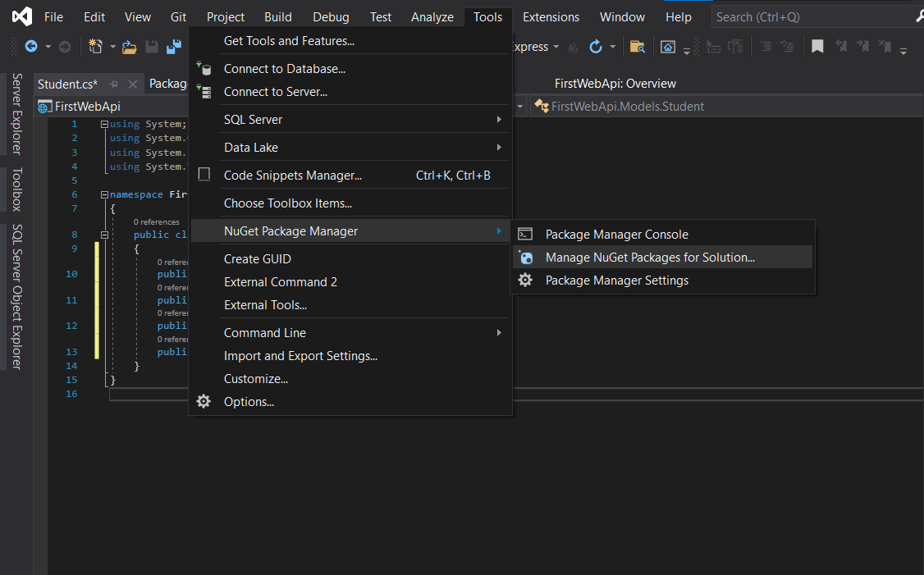This screenshot has height=575, width=924.
Task: Click the Refresh icon in the toolbar
Action: 596,47
